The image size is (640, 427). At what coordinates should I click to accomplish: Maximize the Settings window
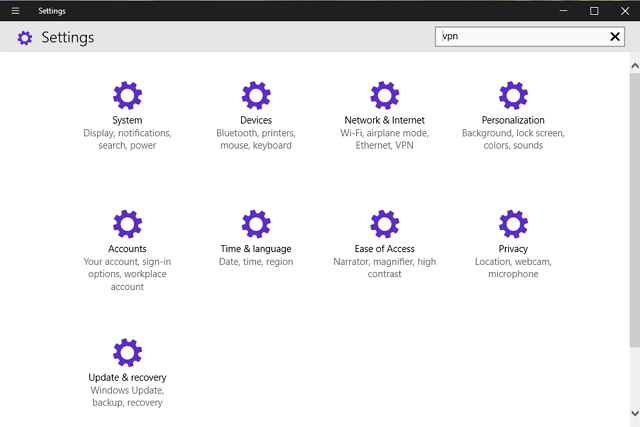click(594, 11)
